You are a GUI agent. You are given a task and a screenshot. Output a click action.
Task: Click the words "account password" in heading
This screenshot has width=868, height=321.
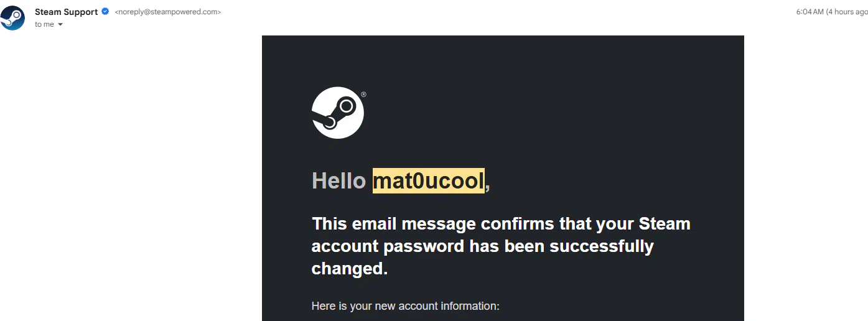(388, 246)
